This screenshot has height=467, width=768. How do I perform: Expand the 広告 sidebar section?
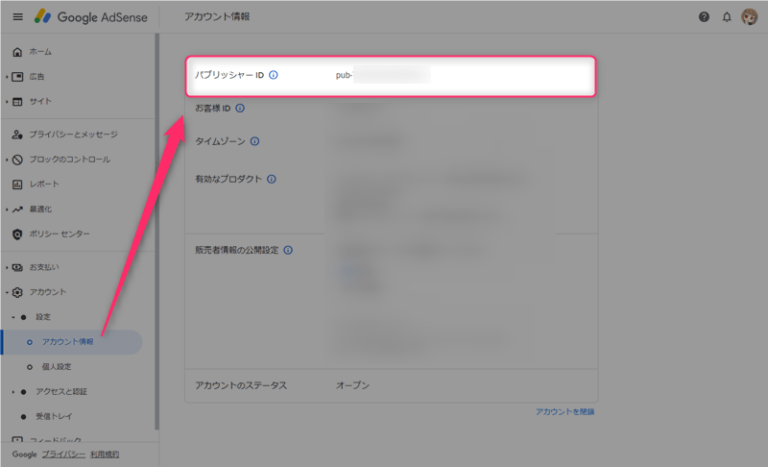click(6, 76)
